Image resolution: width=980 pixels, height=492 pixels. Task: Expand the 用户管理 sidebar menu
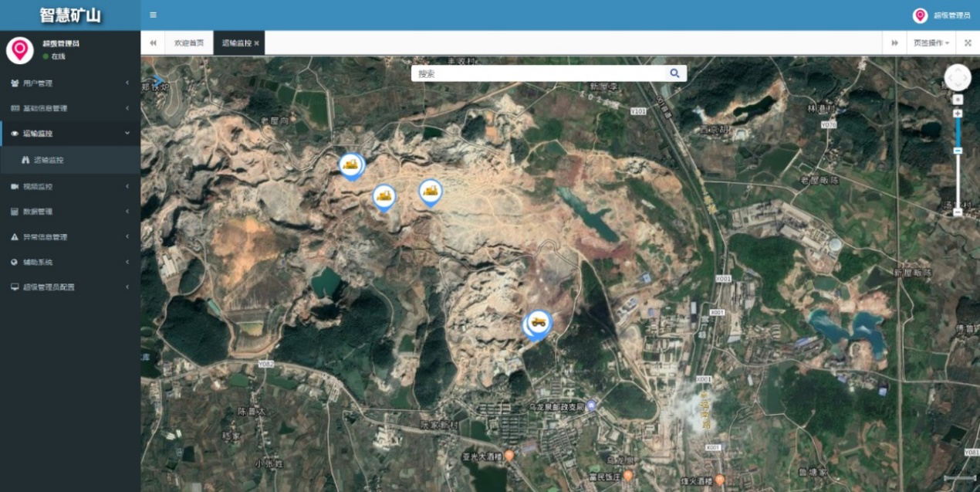[x=69, y=83]
